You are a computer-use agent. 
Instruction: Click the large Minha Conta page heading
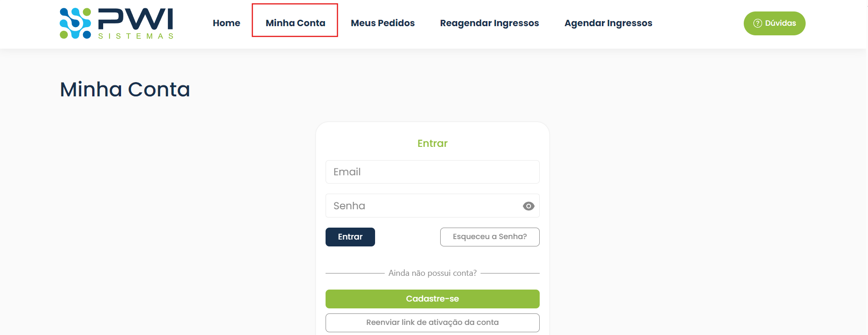(x=125, y=89)
